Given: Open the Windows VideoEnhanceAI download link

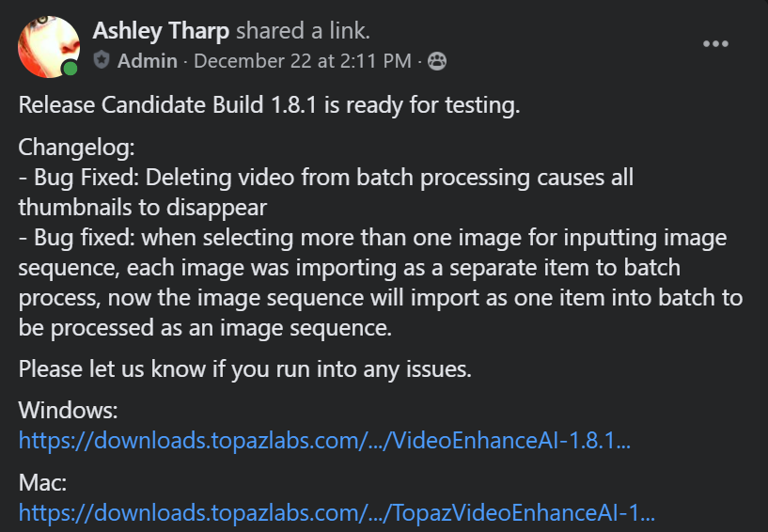Looking at the screenshot, I should pos(324,440).
